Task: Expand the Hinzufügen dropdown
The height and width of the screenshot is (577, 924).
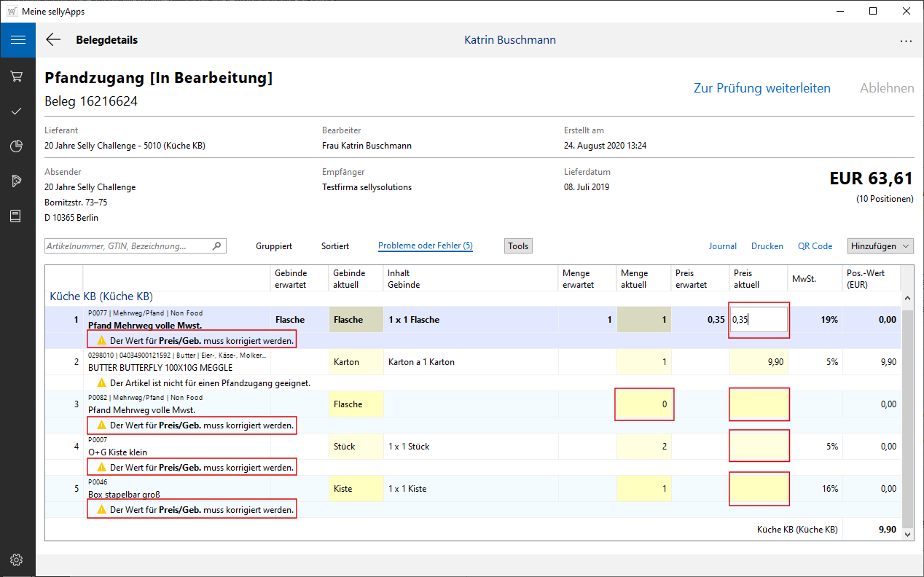Action: click(x=880, y=246)
